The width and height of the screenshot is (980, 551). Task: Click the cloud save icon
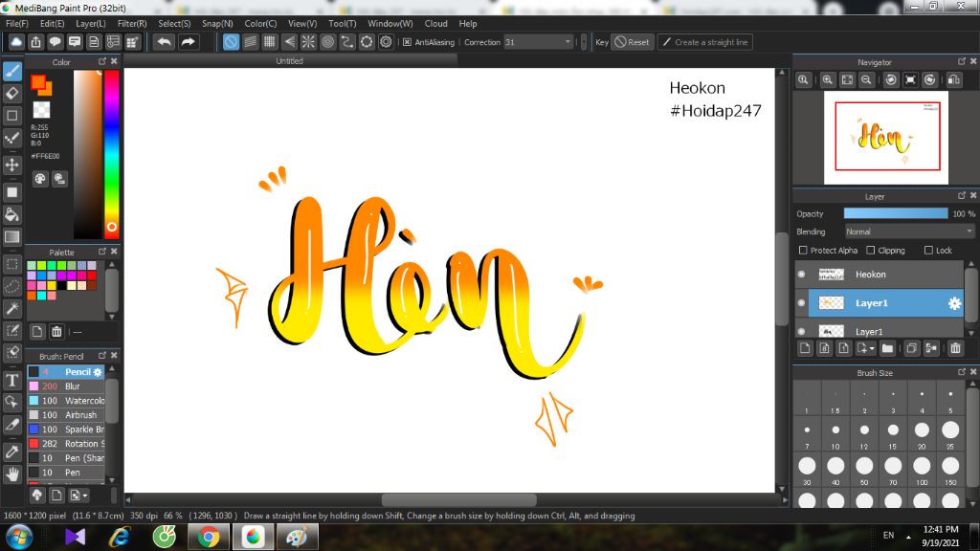(16, 42)
